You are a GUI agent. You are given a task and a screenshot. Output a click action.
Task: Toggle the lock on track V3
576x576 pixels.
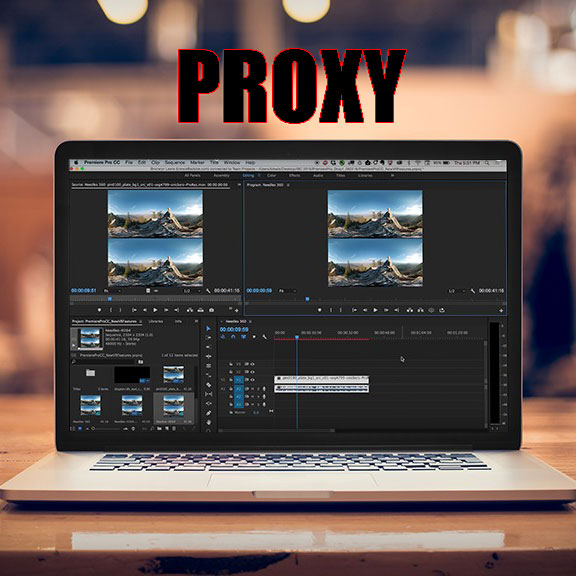pos(231,364)
